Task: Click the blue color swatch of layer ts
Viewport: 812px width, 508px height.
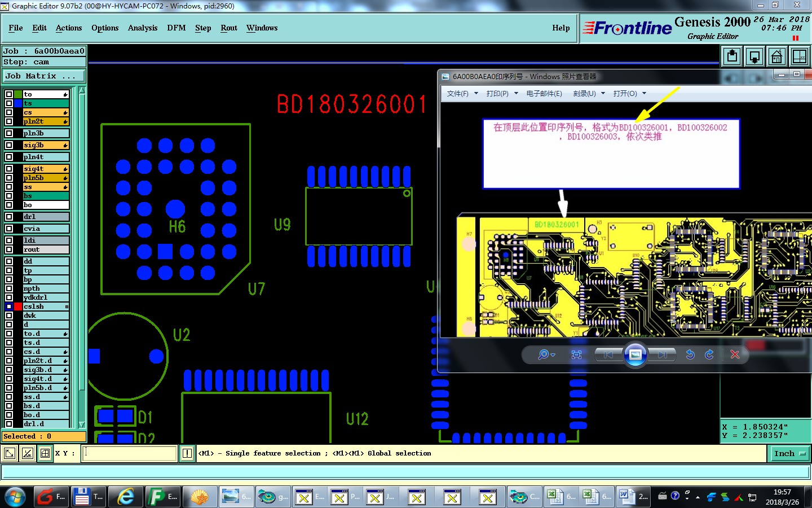Action: [18, 103]
